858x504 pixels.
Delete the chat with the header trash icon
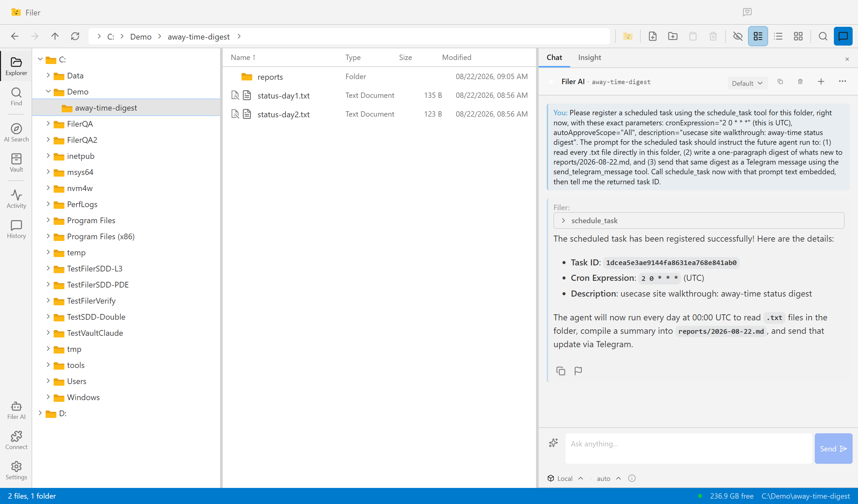tap(800, 82)
